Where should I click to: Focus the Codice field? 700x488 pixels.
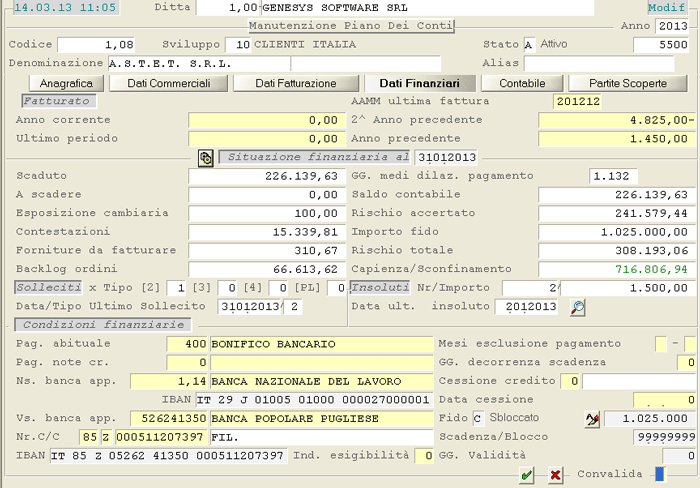click(x=96, y=45)
